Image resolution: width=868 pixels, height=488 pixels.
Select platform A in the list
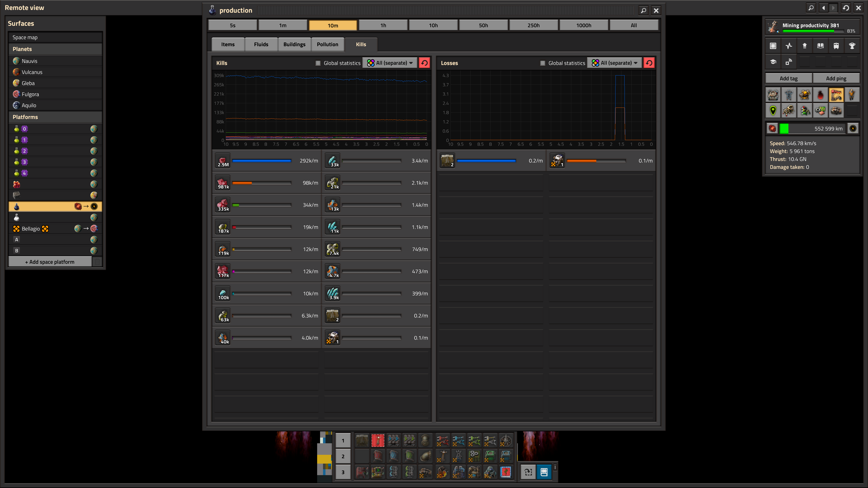tap(55, 239)
